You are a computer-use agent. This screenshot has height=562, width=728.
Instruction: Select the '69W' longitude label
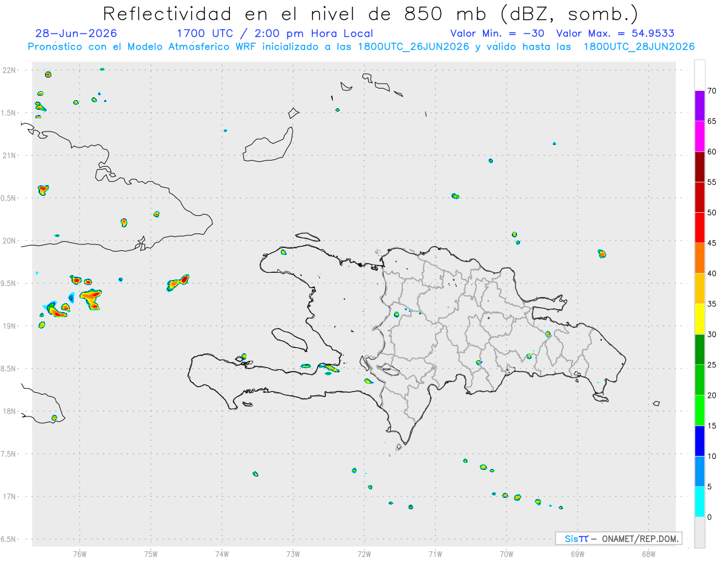(x=578, y=554)
